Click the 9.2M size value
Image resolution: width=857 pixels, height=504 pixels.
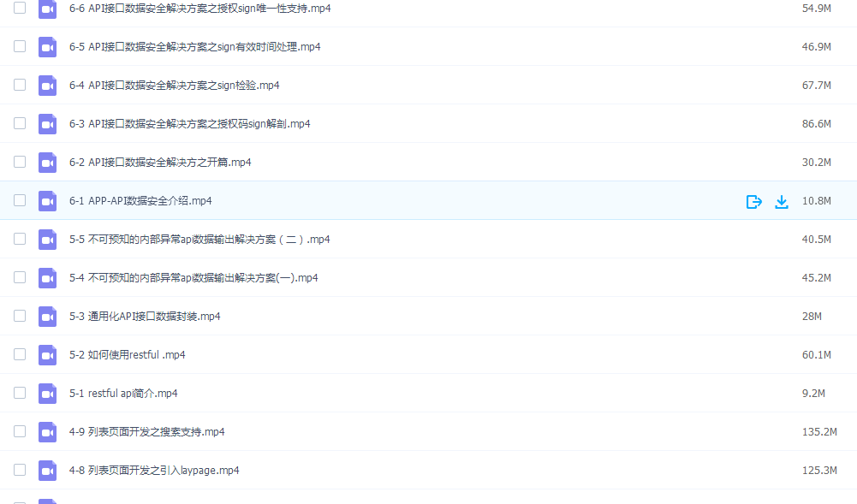(x=813, y=393)
